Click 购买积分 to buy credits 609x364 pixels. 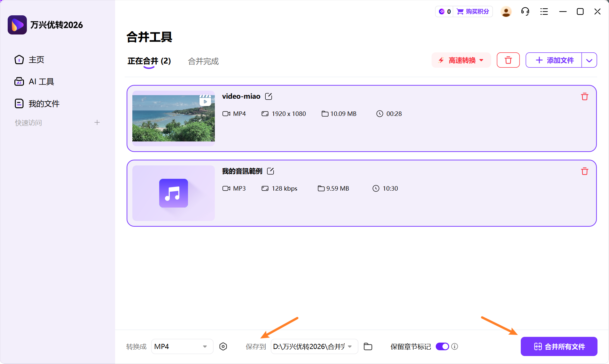pyautogui.click(x=473, y=11)
